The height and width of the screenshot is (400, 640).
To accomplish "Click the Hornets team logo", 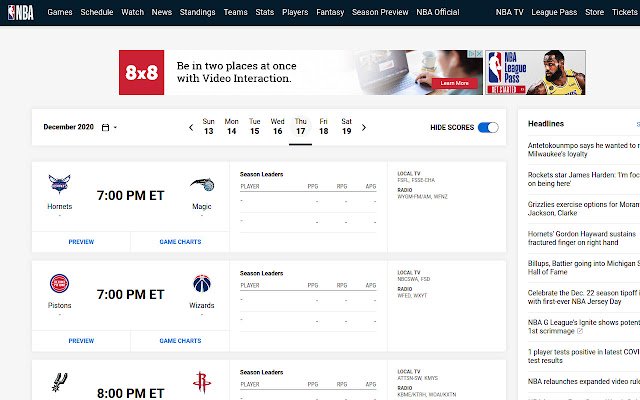I will pos(60,184).
